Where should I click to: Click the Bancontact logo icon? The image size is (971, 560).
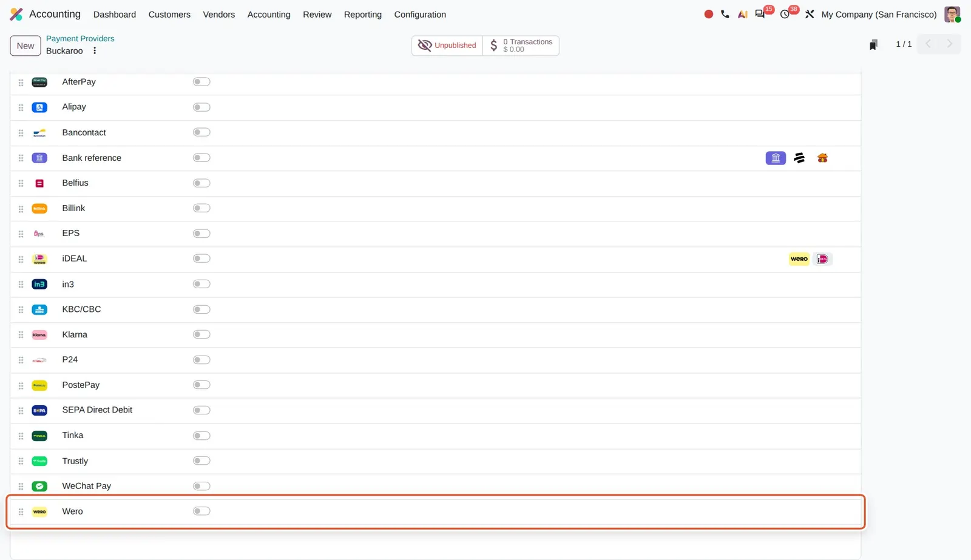click(x=39, y=133)
